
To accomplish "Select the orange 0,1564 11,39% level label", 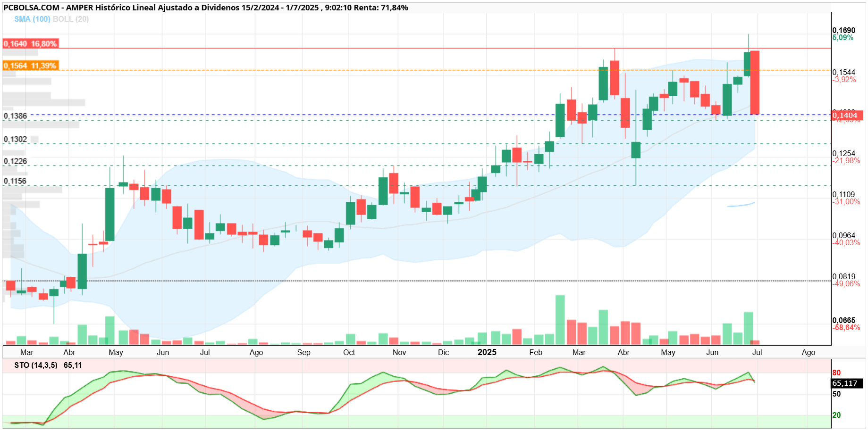I will coord(30,66).
